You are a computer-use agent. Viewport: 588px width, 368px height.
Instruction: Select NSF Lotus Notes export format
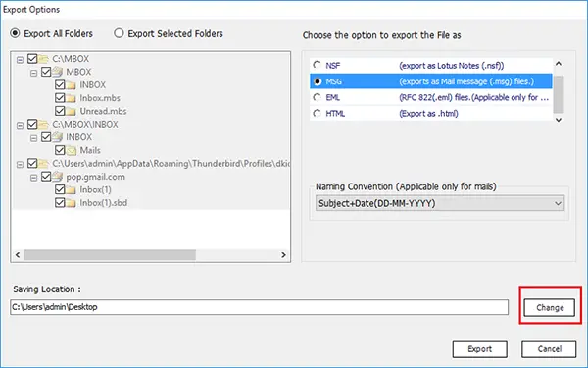click(318, 65)
